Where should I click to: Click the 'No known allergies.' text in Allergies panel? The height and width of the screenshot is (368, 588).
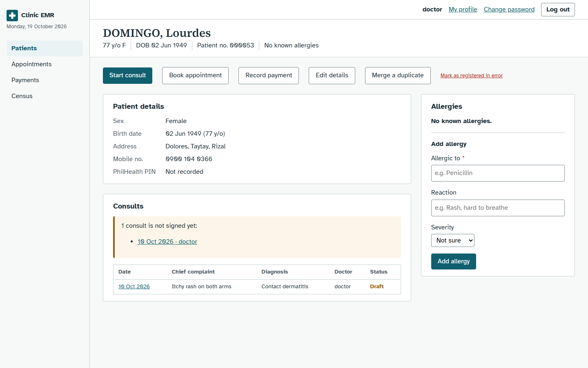461,121
